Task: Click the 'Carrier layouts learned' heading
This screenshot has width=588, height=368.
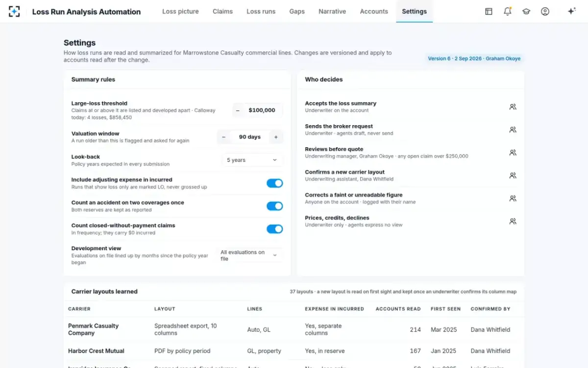Action: tap(104, 291)
